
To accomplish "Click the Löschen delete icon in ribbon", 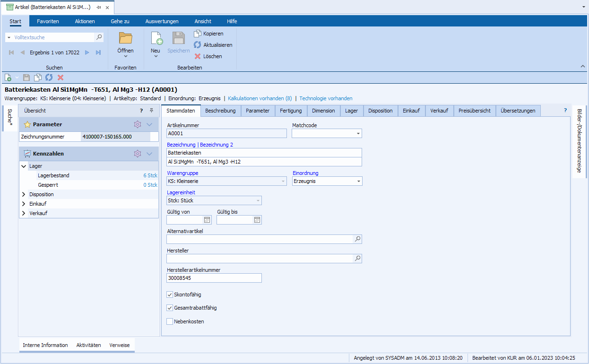I will pyautogui.click(x=198, y=56).
